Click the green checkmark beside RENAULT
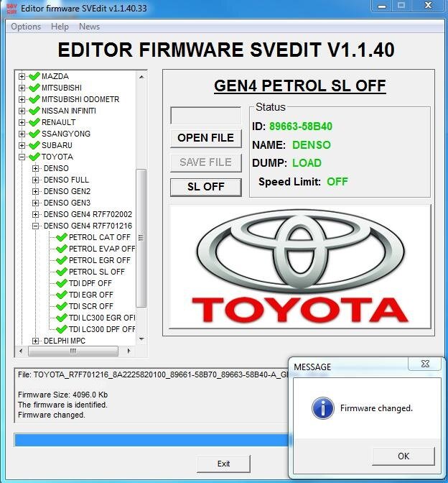Image resolution: width=448 pixels, height=483 pixels. coord(34,122)
